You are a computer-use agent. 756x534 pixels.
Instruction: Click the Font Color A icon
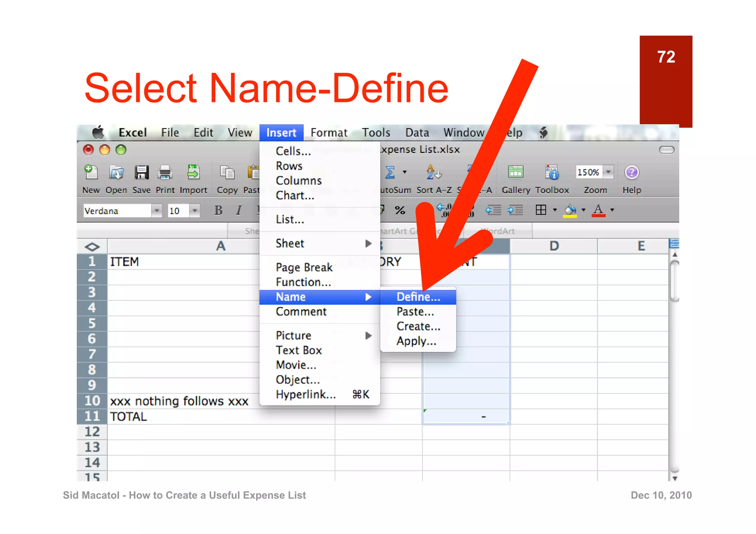pos(598,211)
